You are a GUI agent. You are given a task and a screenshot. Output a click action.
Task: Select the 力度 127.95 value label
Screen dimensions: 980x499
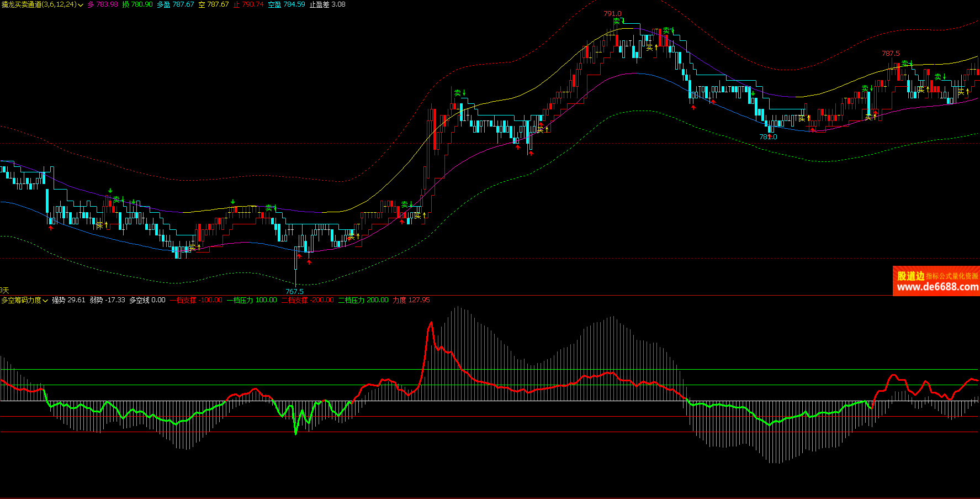click(x=411, y=300)
